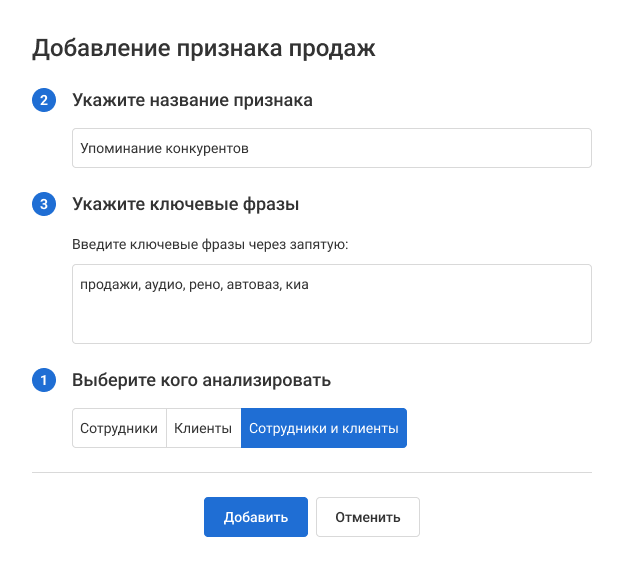Focus the feature name input field
The width and height of the screenshot is (624, 569).
coord(331,148)
